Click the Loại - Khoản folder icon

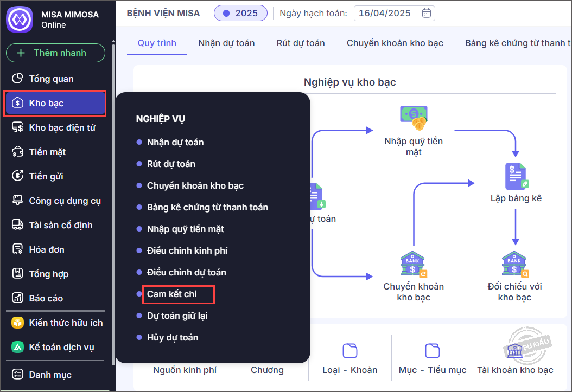click(x=350, y=351)
